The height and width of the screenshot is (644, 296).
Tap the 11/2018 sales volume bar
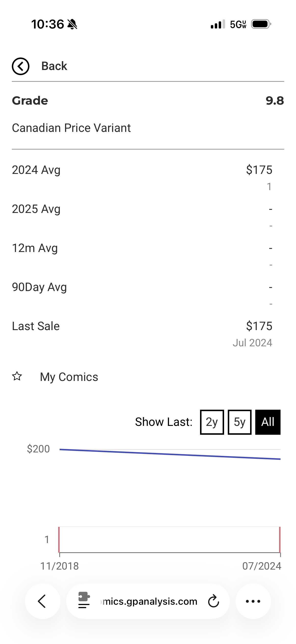[x=59, y=540]
